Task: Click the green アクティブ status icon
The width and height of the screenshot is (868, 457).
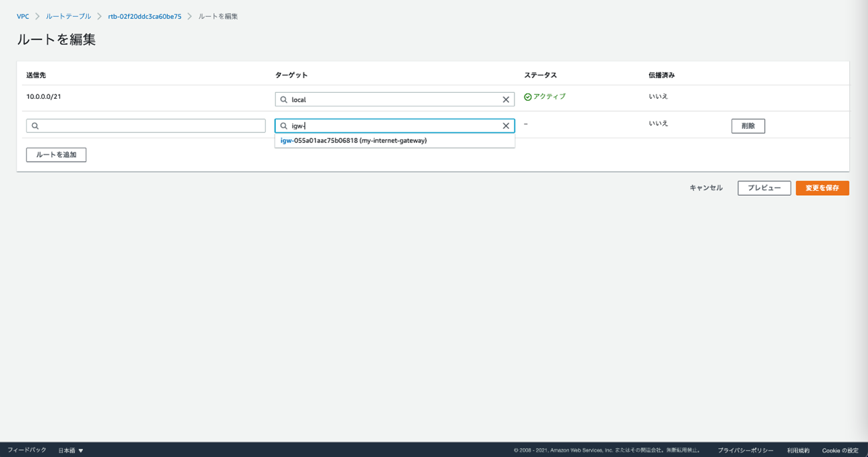Action: (x=528, y=97)
